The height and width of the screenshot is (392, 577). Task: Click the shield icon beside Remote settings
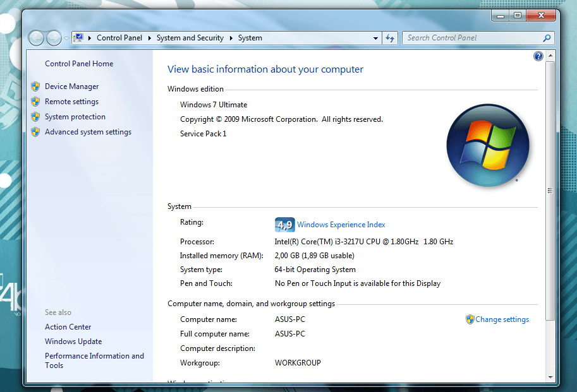point(35,102)
